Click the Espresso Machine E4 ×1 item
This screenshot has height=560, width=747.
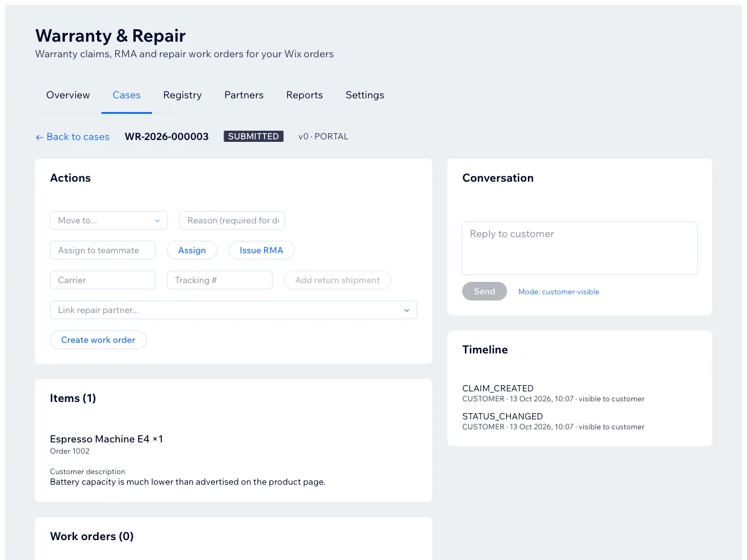[x=106, y=439]
